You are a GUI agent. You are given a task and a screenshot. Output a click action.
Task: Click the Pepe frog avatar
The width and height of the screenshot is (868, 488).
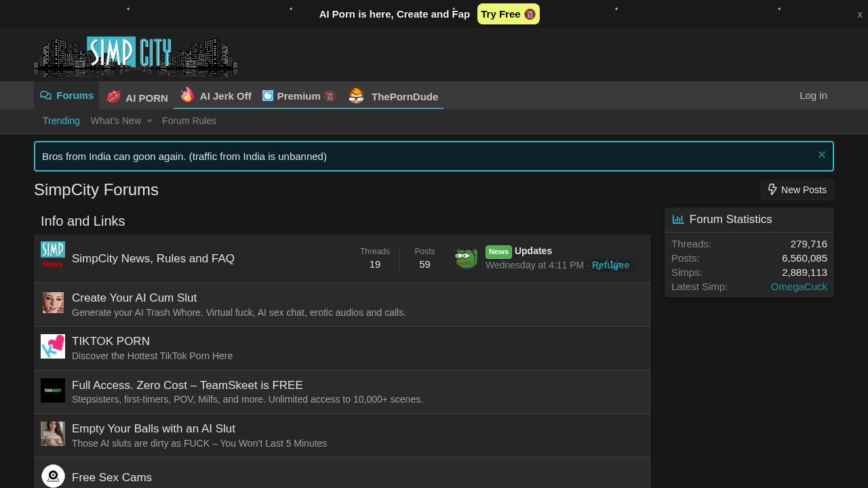(466, 258)
